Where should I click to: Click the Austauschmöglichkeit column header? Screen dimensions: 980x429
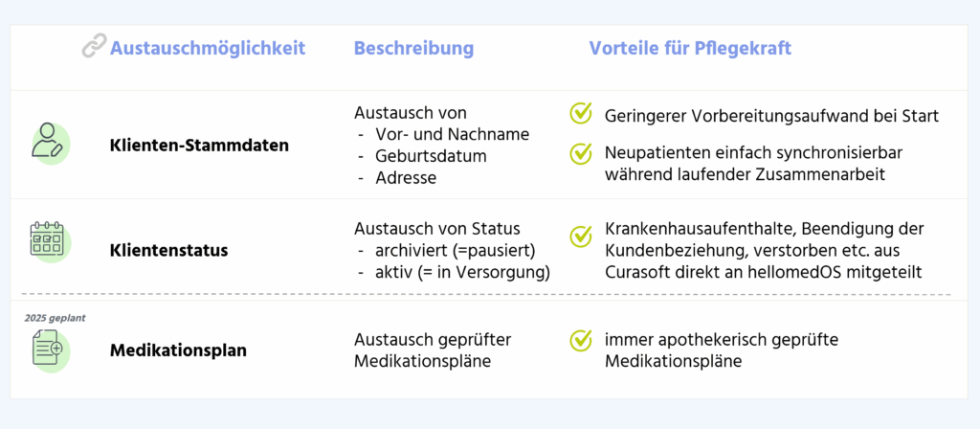click(x=206, y=49)
